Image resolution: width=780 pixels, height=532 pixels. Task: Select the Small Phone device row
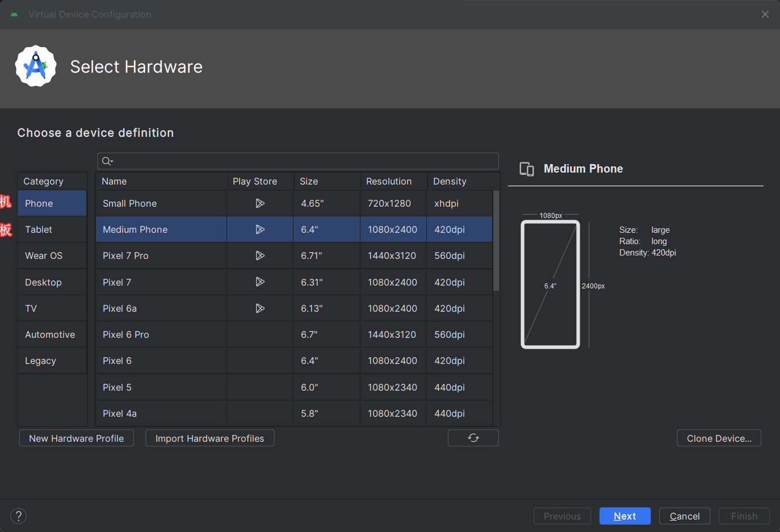click(x=294, y=203)
